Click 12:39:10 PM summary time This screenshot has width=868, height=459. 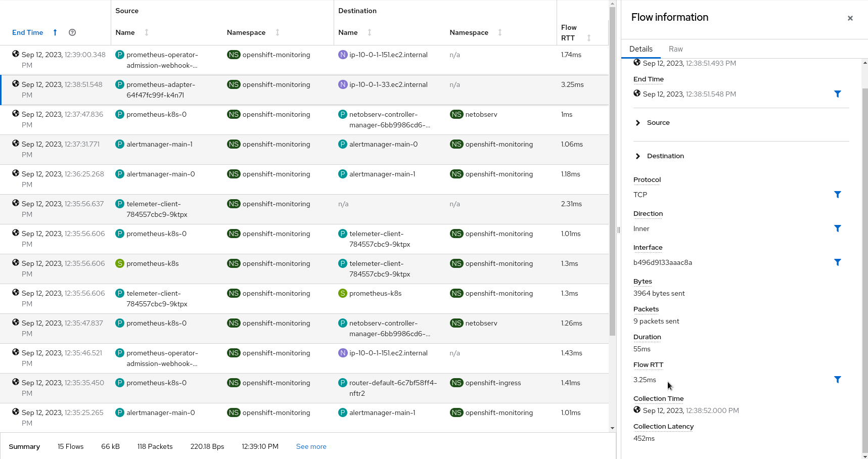tap(260, 446)
